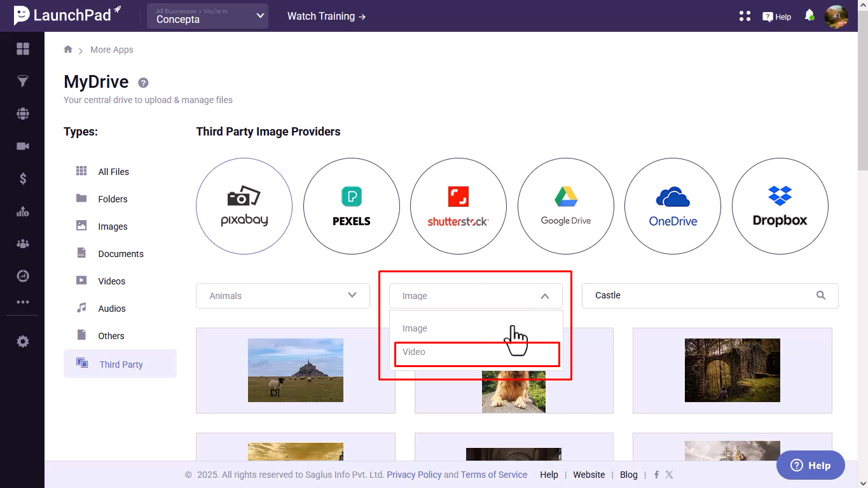Screen dimensions: 868x488
Task: Click footer Help link
Action: click(x=549, y=475)
